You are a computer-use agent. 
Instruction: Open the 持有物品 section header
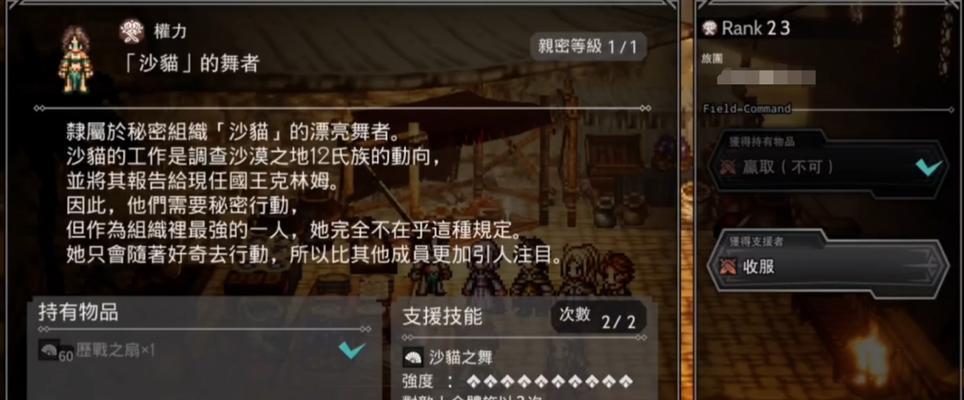pyautogui.click(x=78, y=312)
